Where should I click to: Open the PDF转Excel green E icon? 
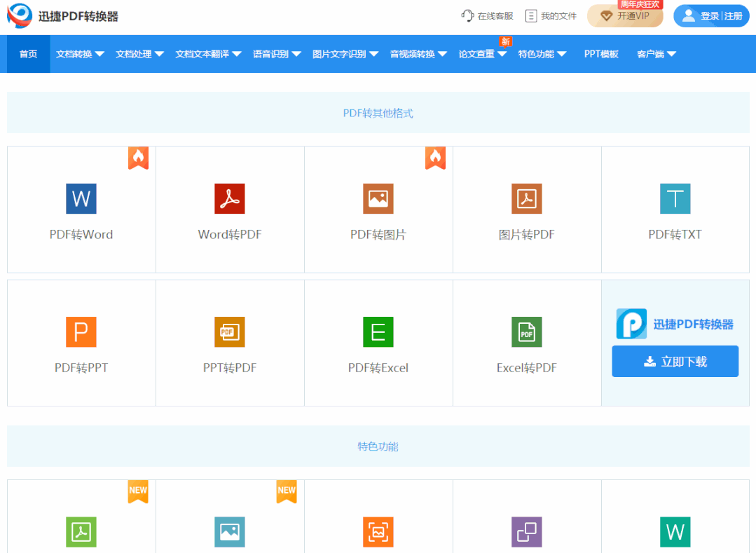tap(378, 332)
